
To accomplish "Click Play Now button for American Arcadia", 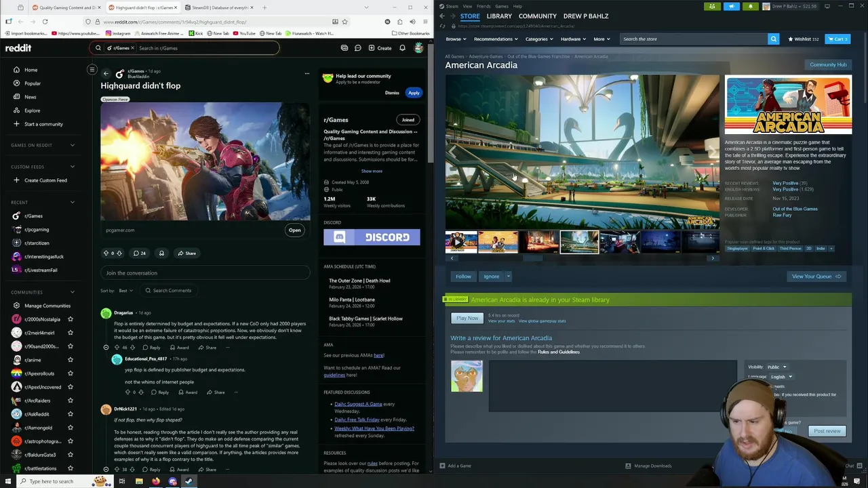I will (467, 318).
